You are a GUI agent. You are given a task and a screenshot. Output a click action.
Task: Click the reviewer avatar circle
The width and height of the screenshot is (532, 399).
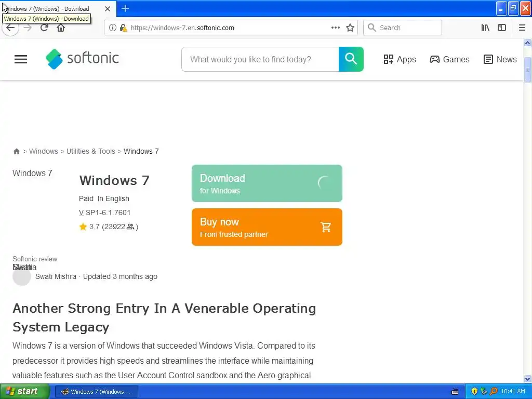click(x=22, y=276)
